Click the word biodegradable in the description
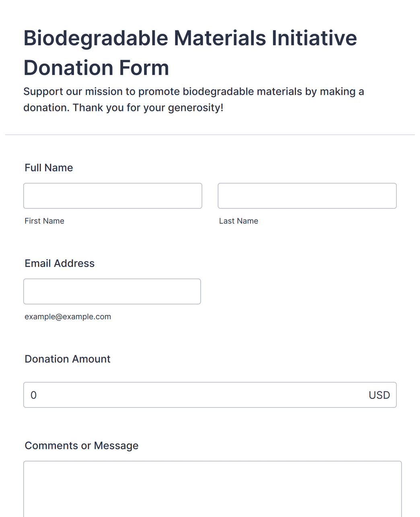This screenshot has height=517, width=420. point(218,92)
